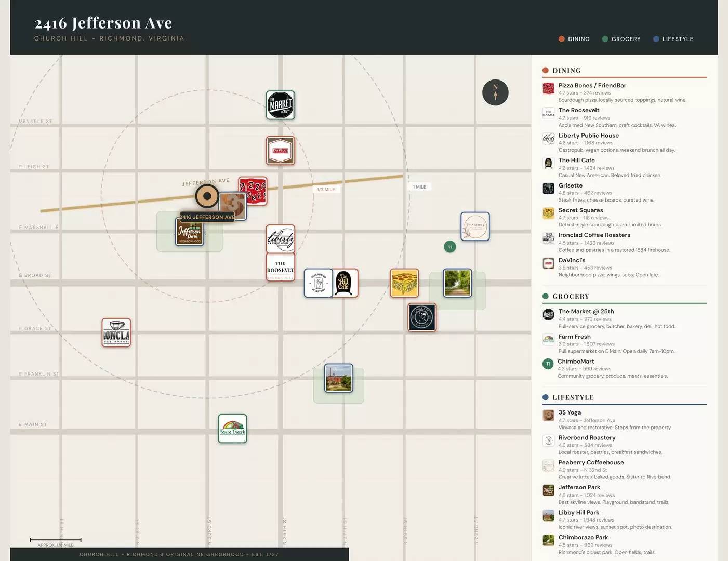Click the north compass icon
The width and height of the screenshot is (728, 561).
click(x=495, y=92)
